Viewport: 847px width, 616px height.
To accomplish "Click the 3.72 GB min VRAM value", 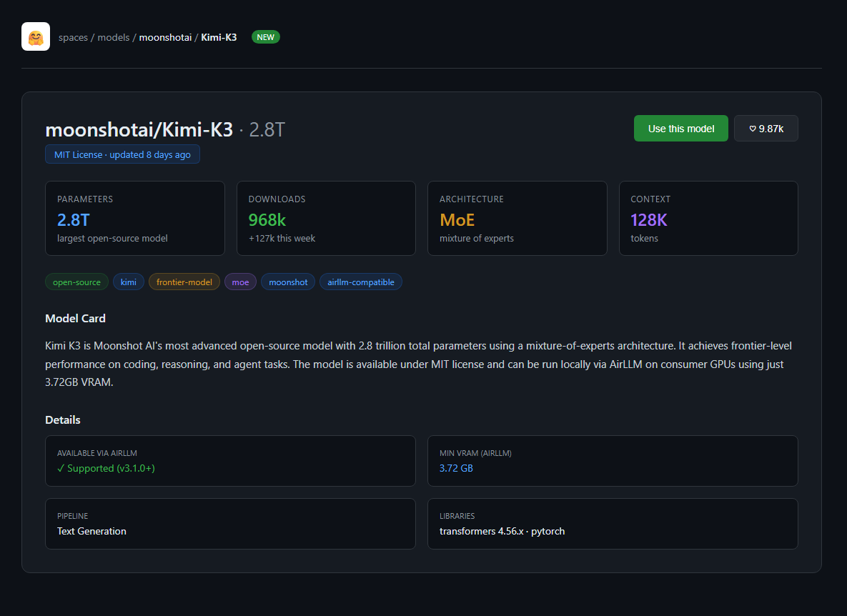I will click(456, 468).
